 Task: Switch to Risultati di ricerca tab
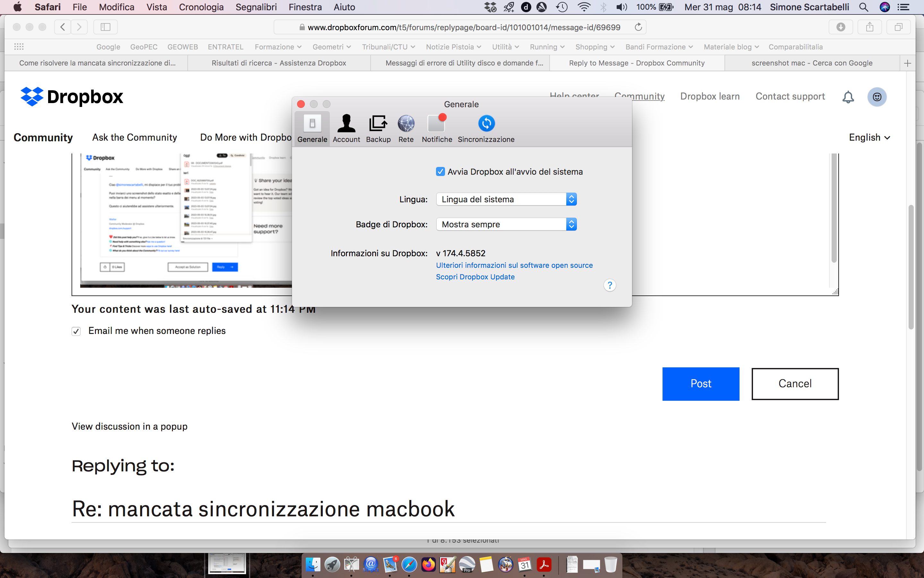[279, 63]
